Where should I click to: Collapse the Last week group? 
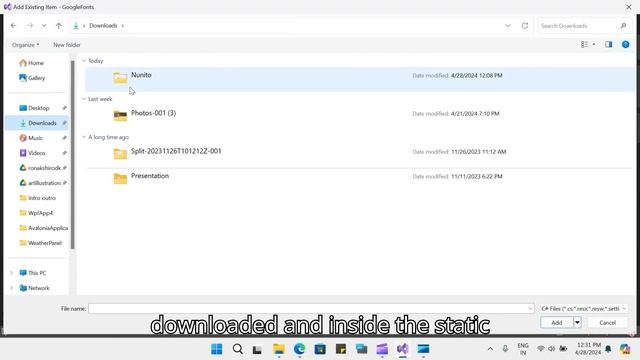point(84,99)
